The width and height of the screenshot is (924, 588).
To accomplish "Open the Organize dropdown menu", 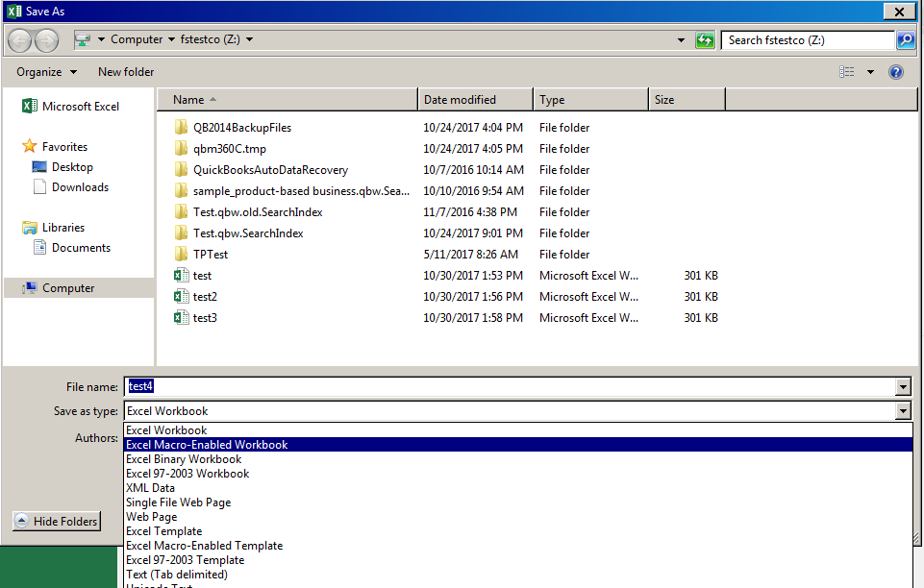I will 46,72.
